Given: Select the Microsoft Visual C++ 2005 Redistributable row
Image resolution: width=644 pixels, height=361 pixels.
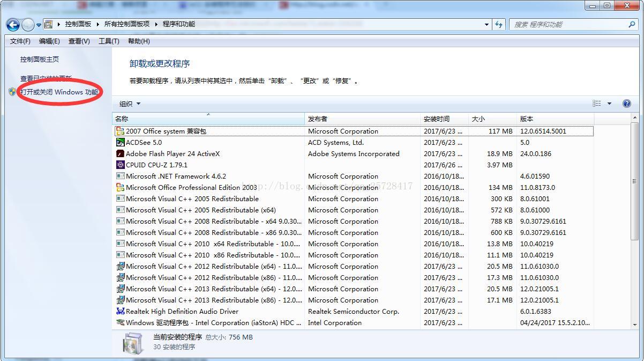Looking at the screenshot, I should coord(354,198).
